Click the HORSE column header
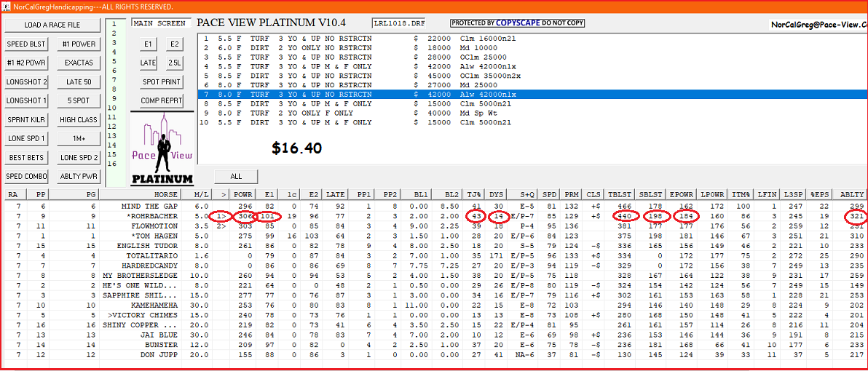Image resolution: width=868 pixels, height=371 pixels. point(140,194)
